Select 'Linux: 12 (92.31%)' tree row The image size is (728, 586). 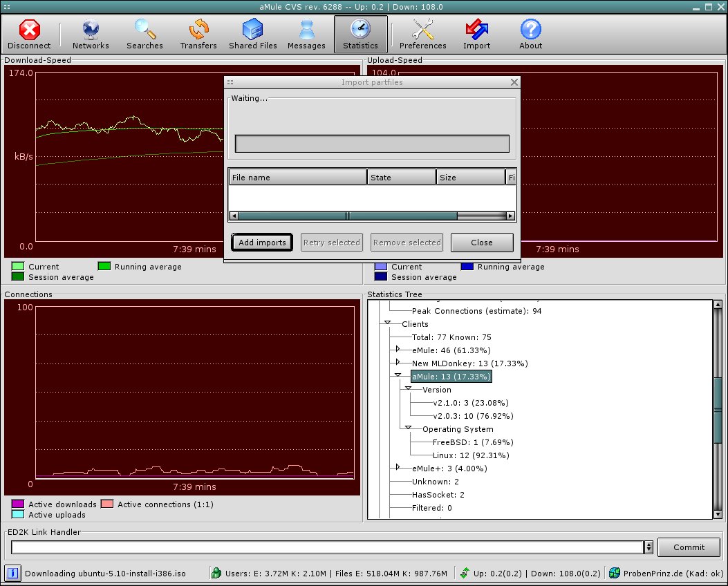pyautogui.click(x=471, y=455)
